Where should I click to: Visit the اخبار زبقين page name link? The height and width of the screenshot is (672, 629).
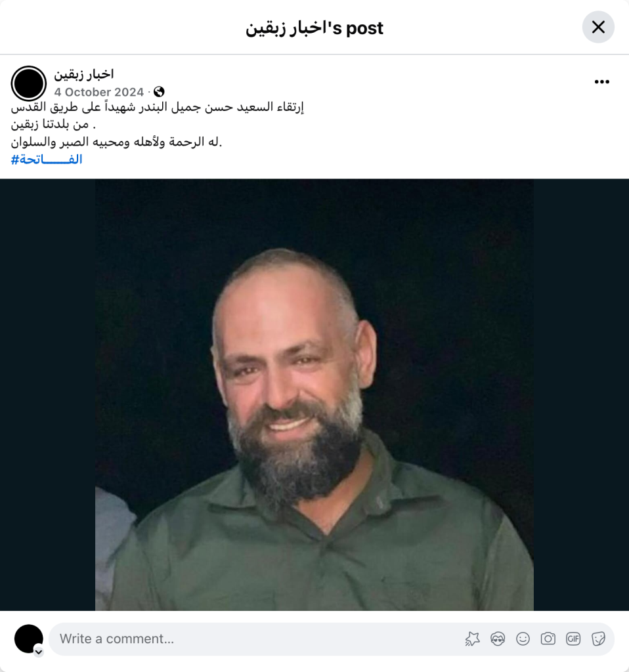point(84,74)
